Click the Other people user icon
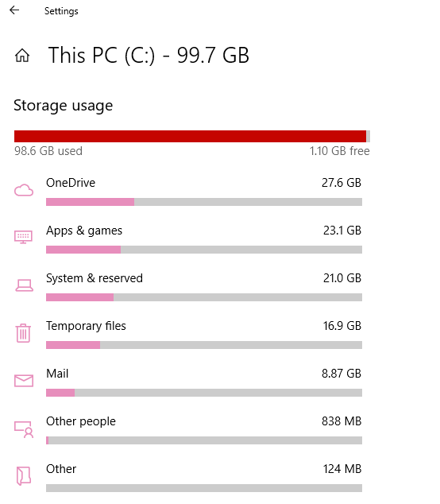This screenshot has width=440, height=504. coord(24,430)
